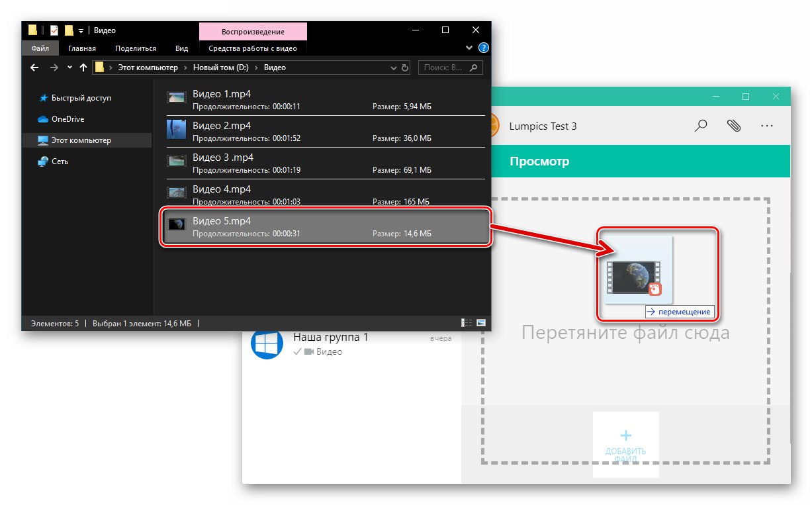This screenshot has height=505, width=812.
Task: Click the OneDrive cloud icon
Action: coord(43,119)
